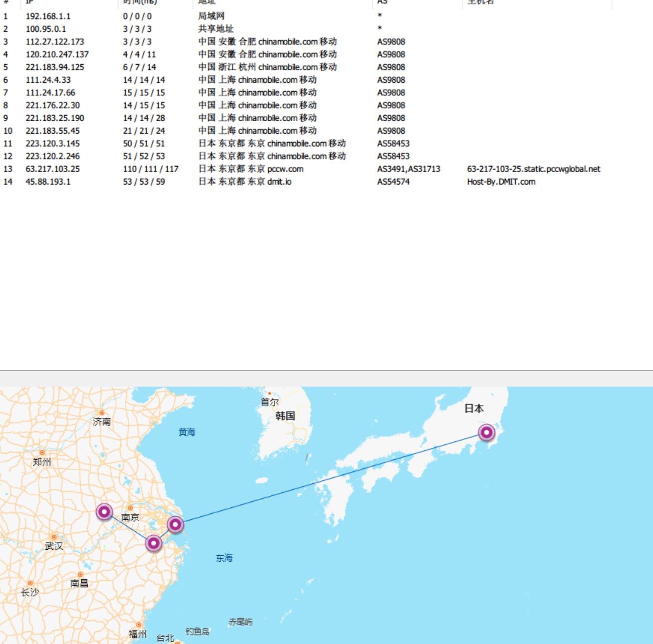The width and height of the screenshot is (653, 644).
Task: Click the AS58453 cell in hop 11
Action: point(393,144)
